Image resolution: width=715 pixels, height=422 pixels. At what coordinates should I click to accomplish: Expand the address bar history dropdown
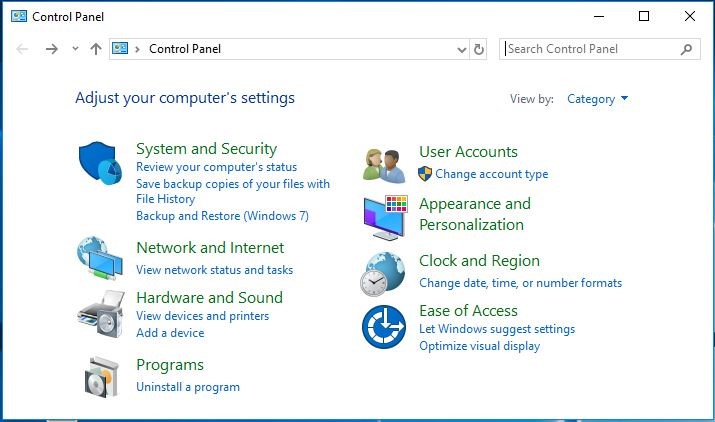pos(461,49)
